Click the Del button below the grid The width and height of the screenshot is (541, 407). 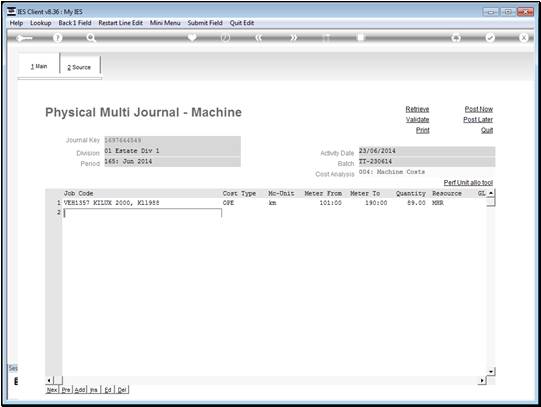pos(122,390)
